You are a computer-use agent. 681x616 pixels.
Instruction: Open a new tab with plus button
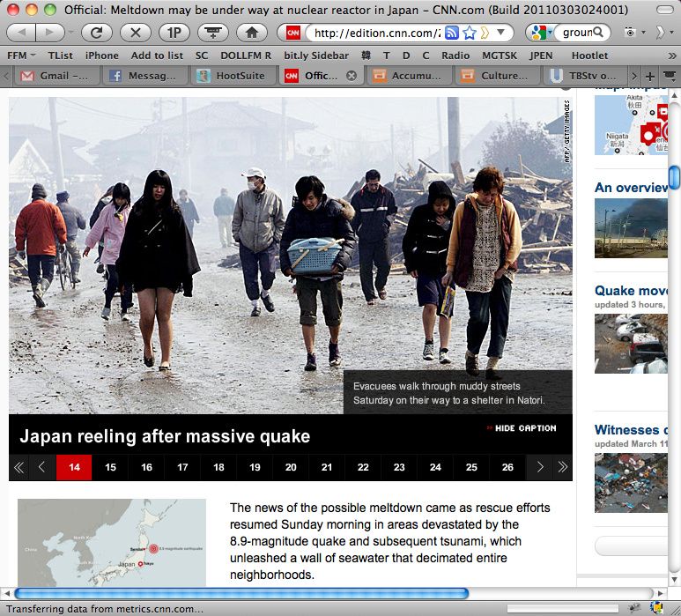coord(650,76)
